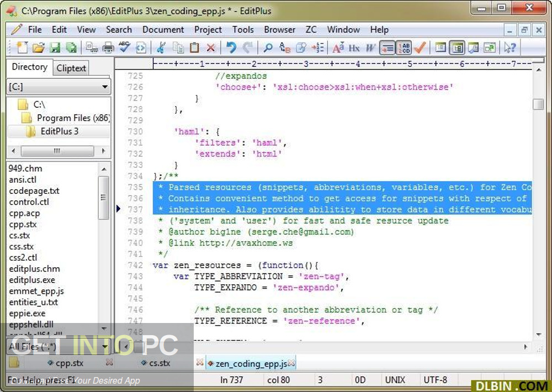Toggle line numbers display button
This screenshot has height=392, width=552.
click(x=404, y=47)
